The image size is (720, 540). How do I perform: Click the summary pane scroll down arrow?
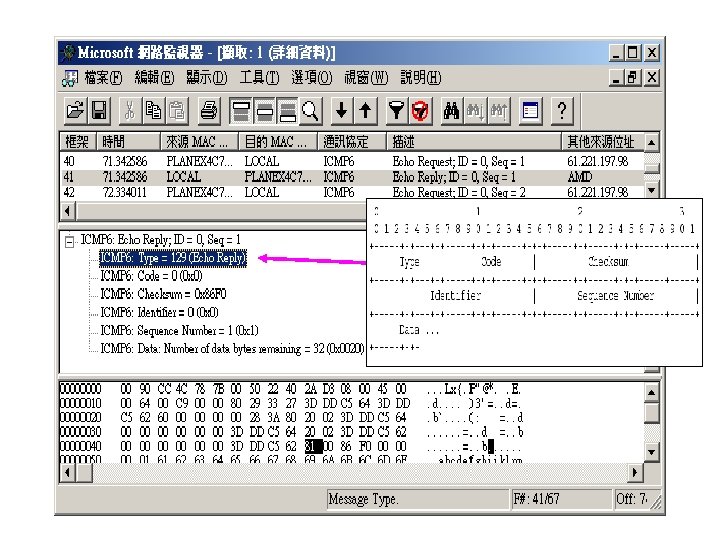(651, 190)
